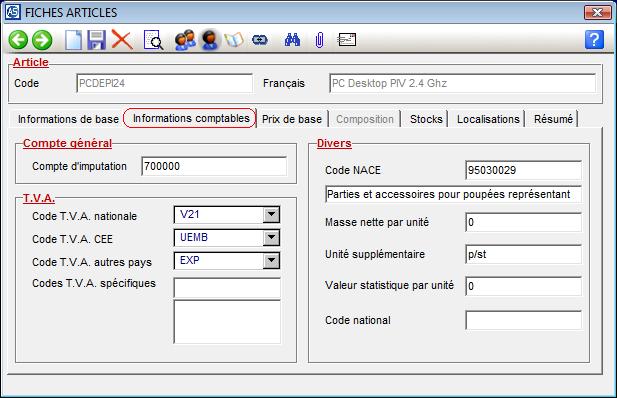Select the Informations comptables tab
The width and height of the screenshot is (617, 398).
point(191,118)
